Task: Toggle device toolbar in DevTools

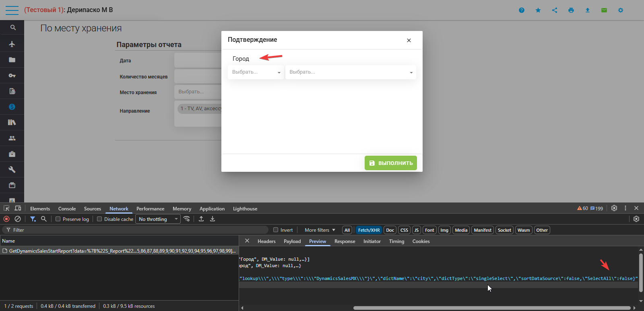Action: (x=18, y=208)
